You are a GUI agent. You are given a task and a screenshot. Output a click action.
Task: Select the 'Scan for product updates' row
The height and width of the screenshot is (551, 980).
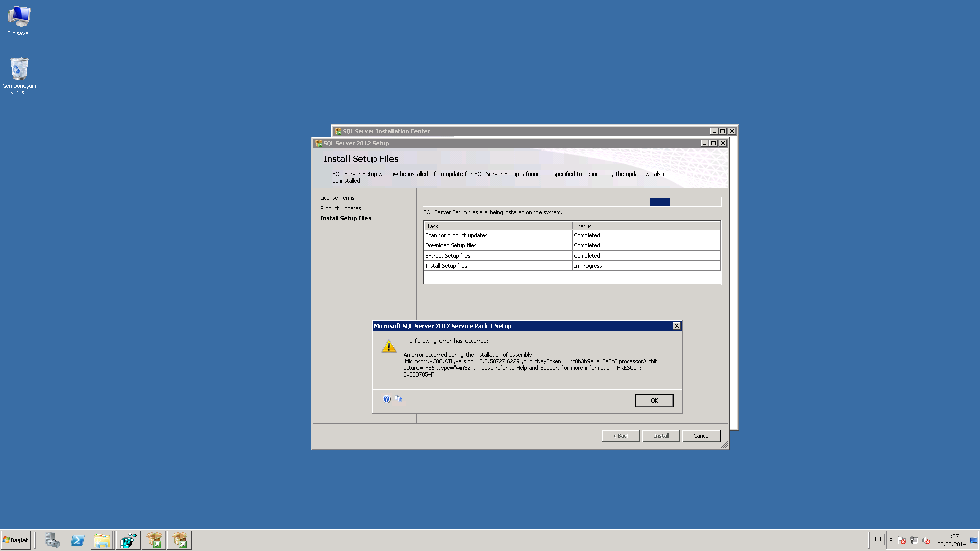pyautogui.click(x=572, y=235)
